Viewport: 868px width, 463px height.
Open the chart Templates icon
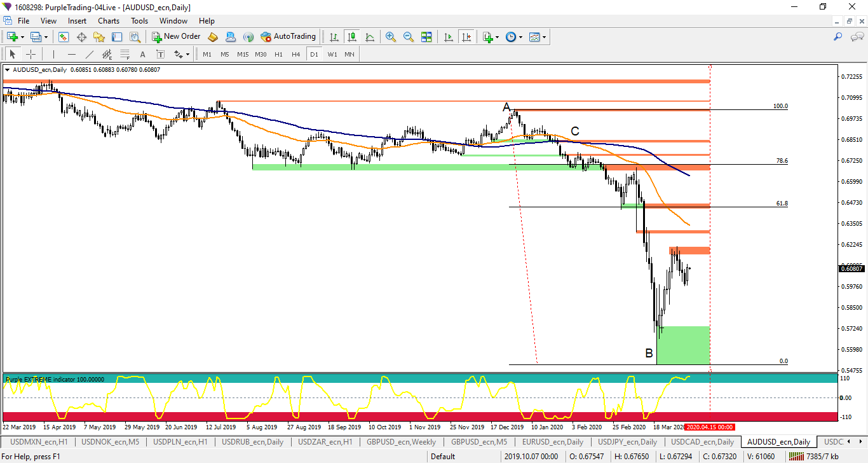coord(534,37)
